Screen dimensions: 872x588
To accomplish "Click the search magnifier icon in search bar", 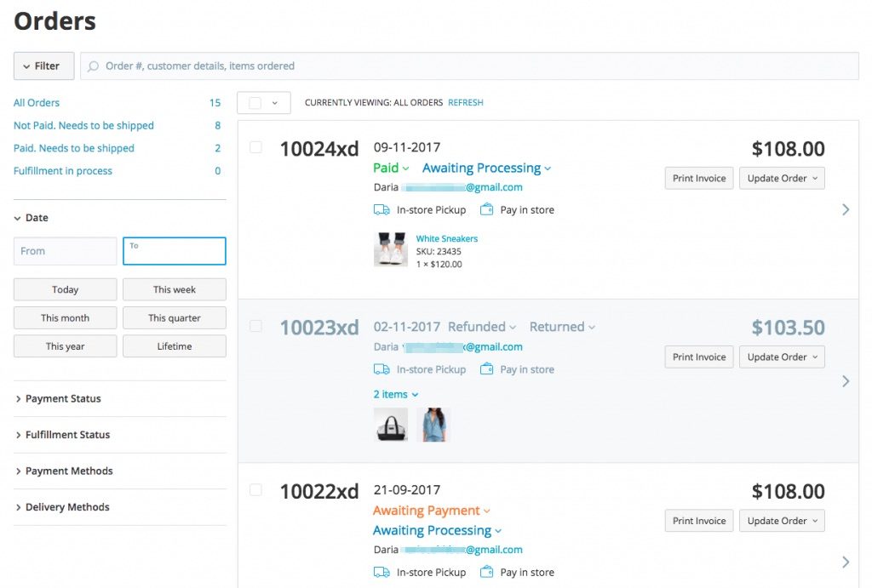I will (94, 66).
